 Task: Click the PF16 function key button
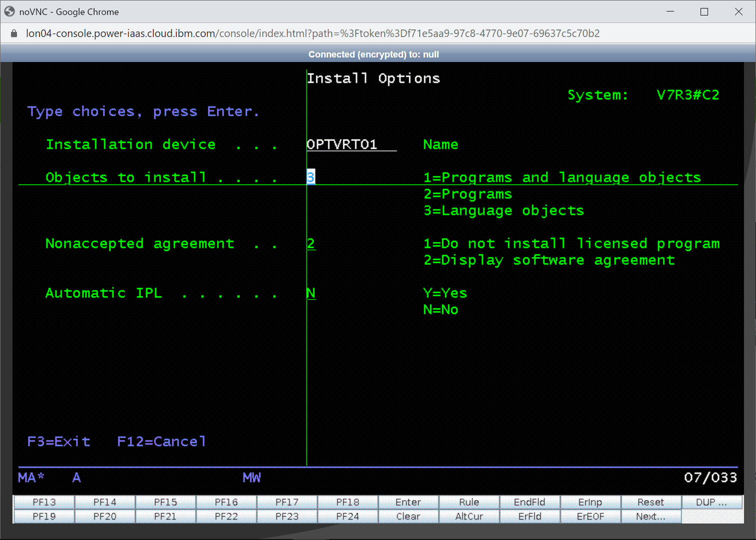(226, 502)
